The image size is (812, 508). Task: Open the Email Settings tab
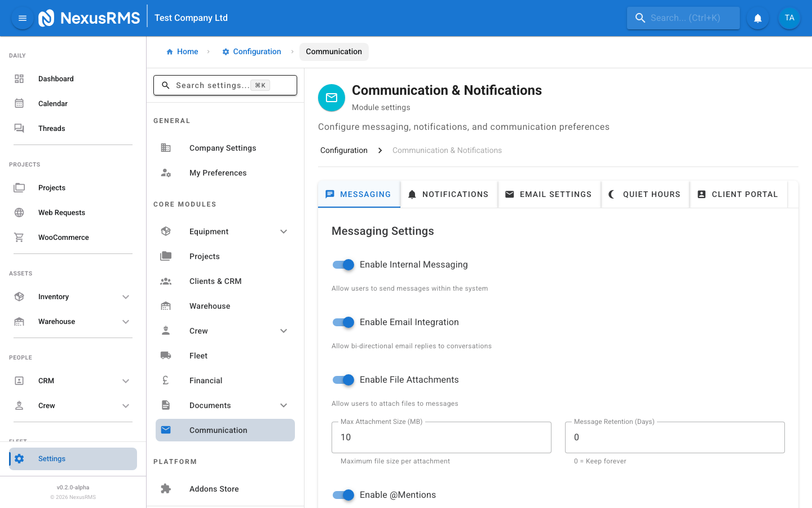pos(549,194)
